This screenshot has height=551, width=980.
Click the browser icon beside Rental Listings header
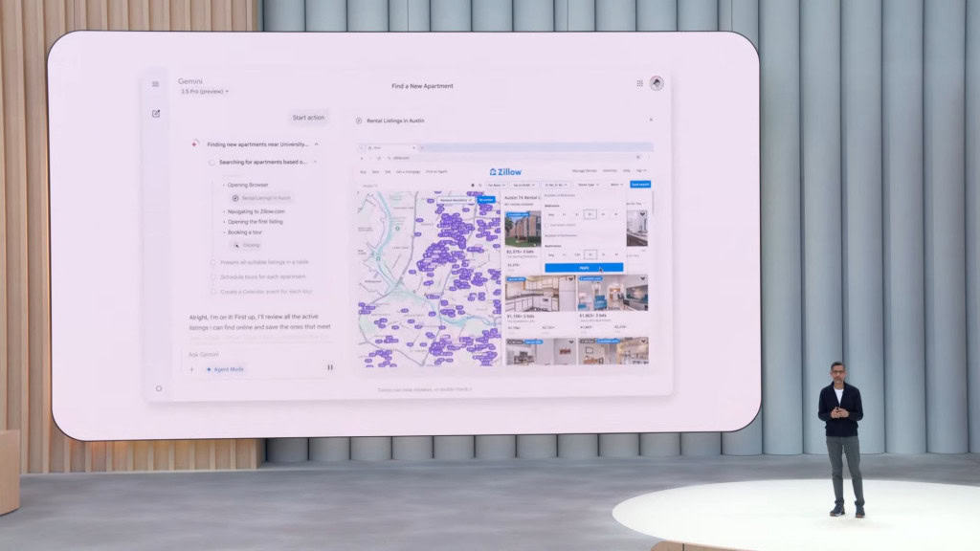coord(359,121)
